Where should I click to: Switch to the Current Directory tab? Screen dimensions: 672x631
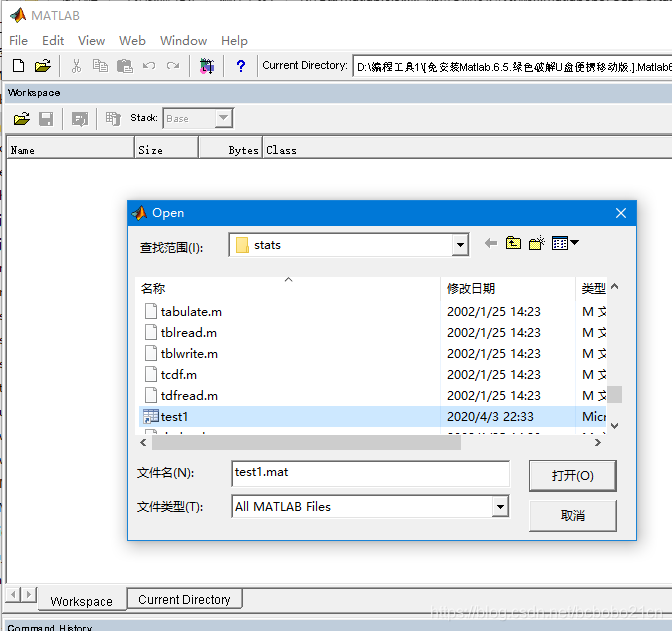point(184,599)
